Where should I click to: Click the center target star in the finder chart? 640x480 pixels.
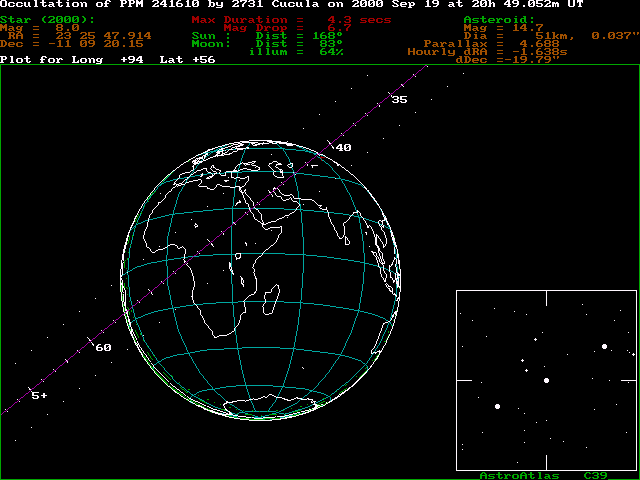(x=546, y=381)
